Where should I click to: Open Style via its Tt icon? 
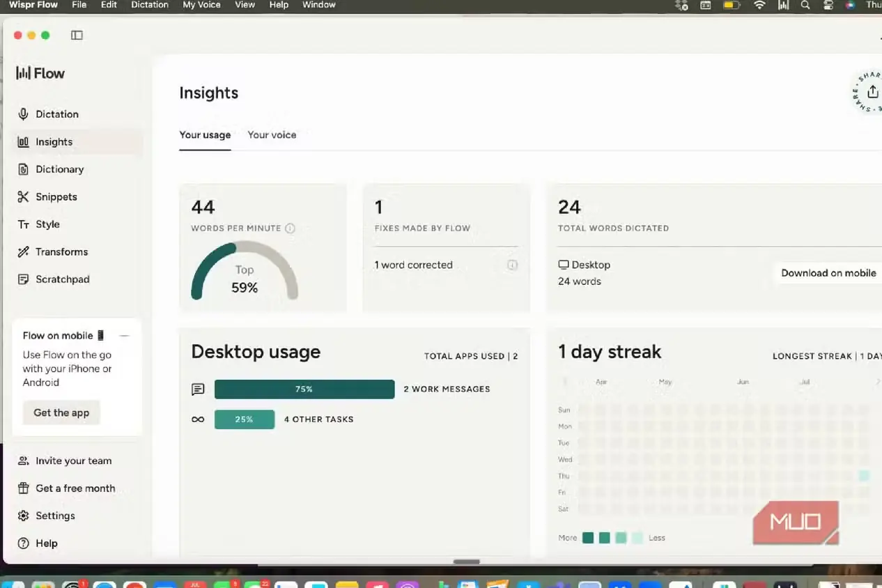(x=23, y=224)
